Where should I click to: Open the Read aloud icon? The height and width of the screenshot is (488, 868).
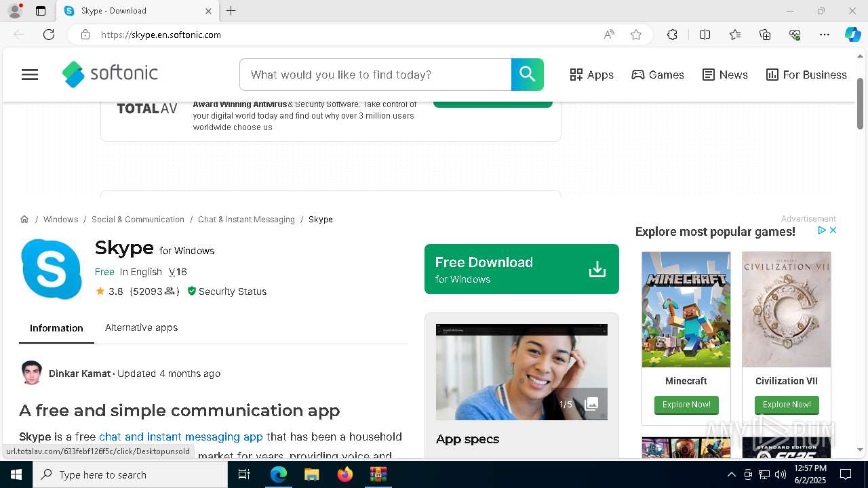pyautogui.click(x=609, y=35)
